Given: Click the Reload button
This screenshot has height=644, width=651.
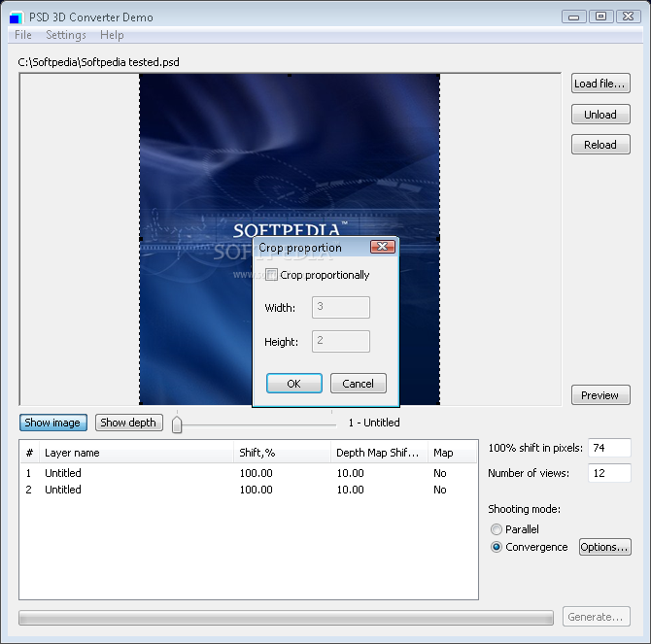Looking at the screenshot, I should click(600, 145).
